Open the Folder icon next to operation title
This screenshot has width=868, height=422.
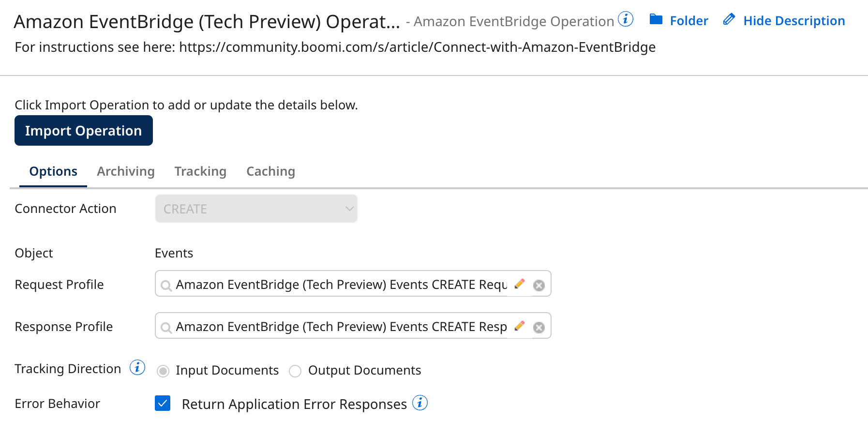657,20
